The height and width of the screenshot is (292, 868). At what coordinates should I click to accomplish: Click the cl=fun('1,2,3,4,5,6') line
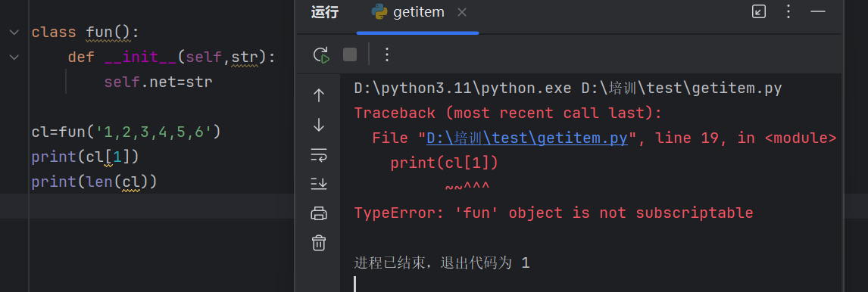pos(126,132)
